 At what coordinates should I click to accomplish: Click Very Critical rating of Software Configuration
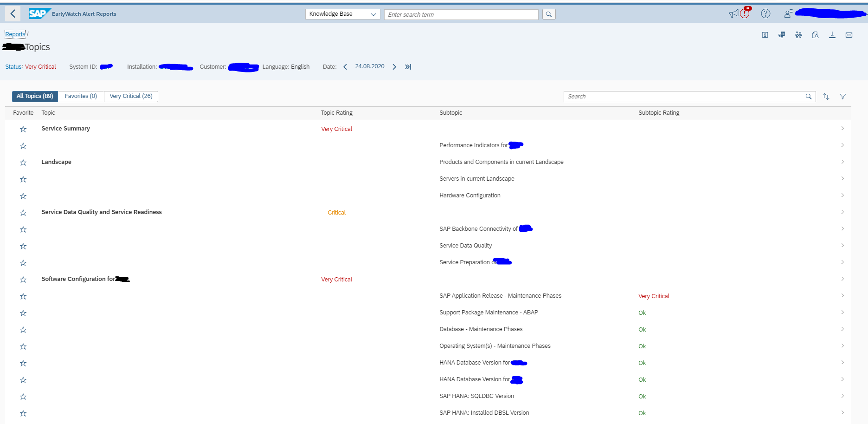337,280
